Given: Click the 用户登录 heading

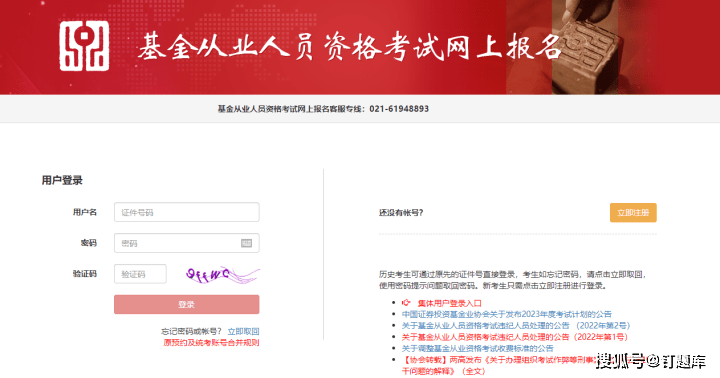Looking at the screenshot, I should coord(62,181).
